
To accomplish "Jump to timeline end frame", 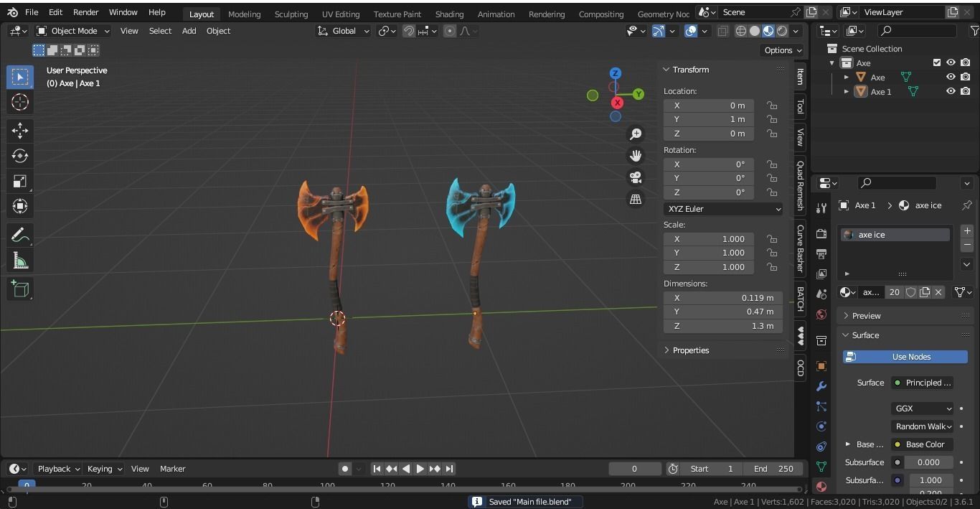I will click(449, 469).
